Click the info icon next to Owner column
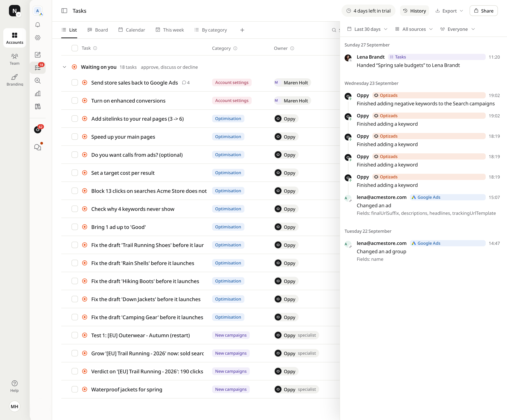The image size is (507, 420). coord(292,48)
